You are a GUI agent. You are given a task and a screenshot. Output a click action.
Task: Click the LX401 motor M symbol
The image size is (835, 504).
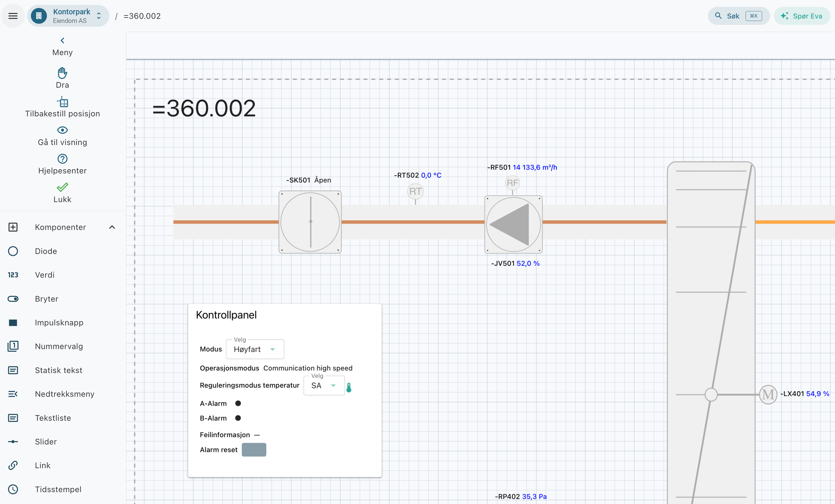(x=768, y=394)
